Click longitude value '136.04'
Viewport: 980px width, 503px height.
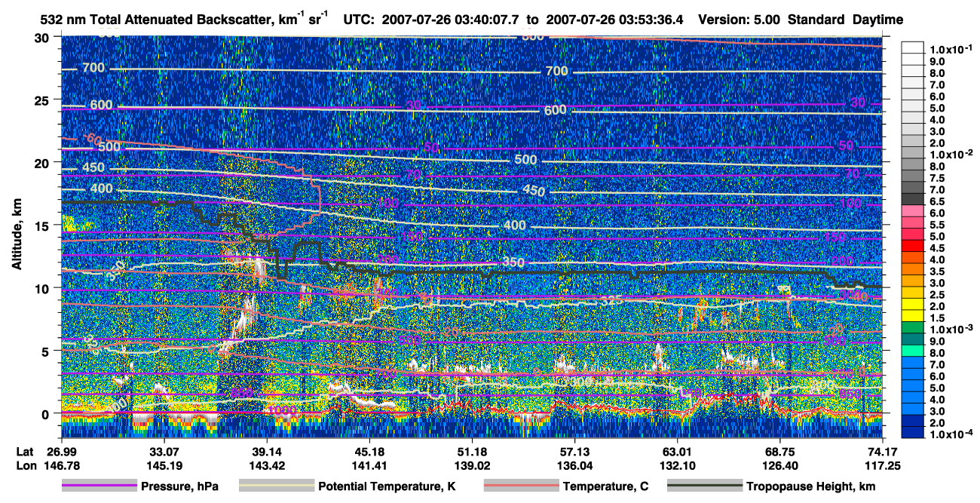click(574, 465)
